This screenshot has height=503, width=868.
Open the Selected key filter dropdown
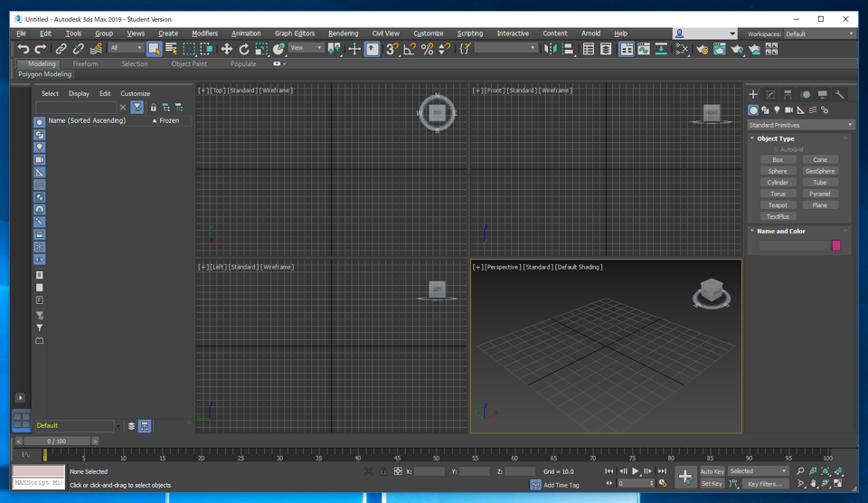[758, 470]
